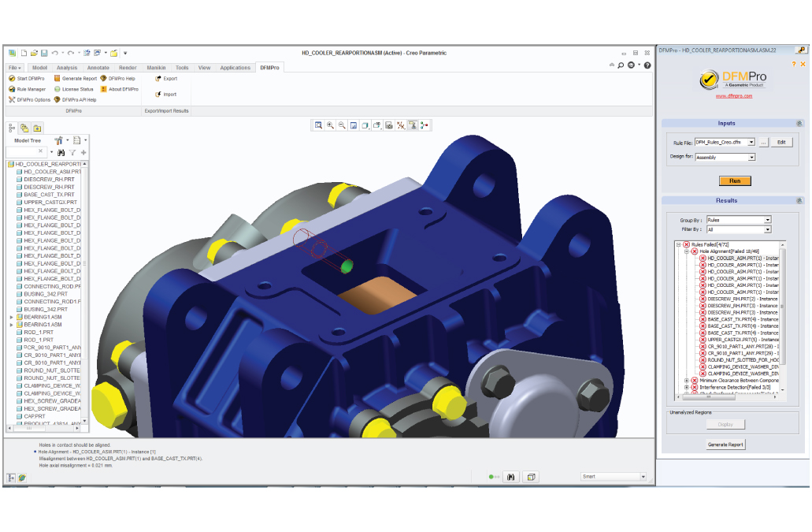The height and width of the screenshot is (532, 812).
Task: Click the Open folder icon
Action: (34, 53)
